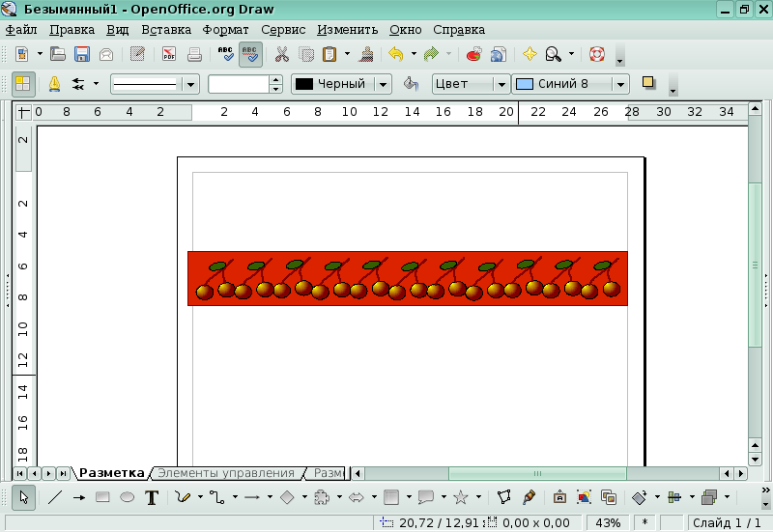Open the callouts shape dropdown
The width and height of the screenshot is (773, 532).
[444, 497]
